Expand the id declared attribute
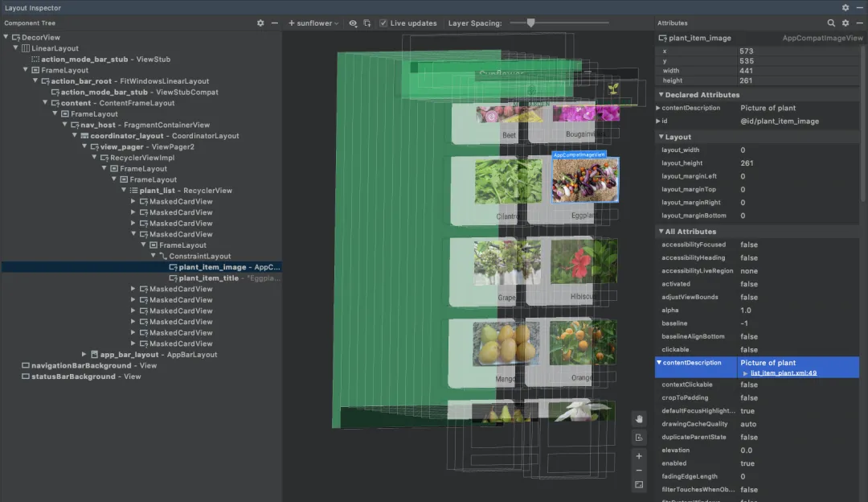The image size is (868, 502). (x=658, y=121)
